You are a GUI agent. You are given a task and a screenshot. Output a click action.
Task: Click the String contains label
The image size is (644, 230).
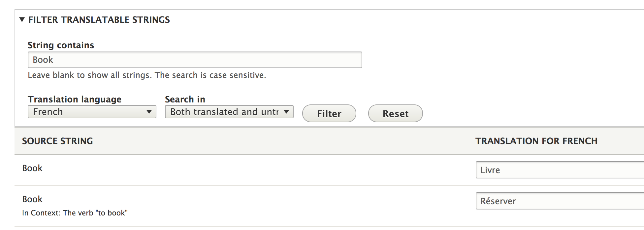pos(61,45)
